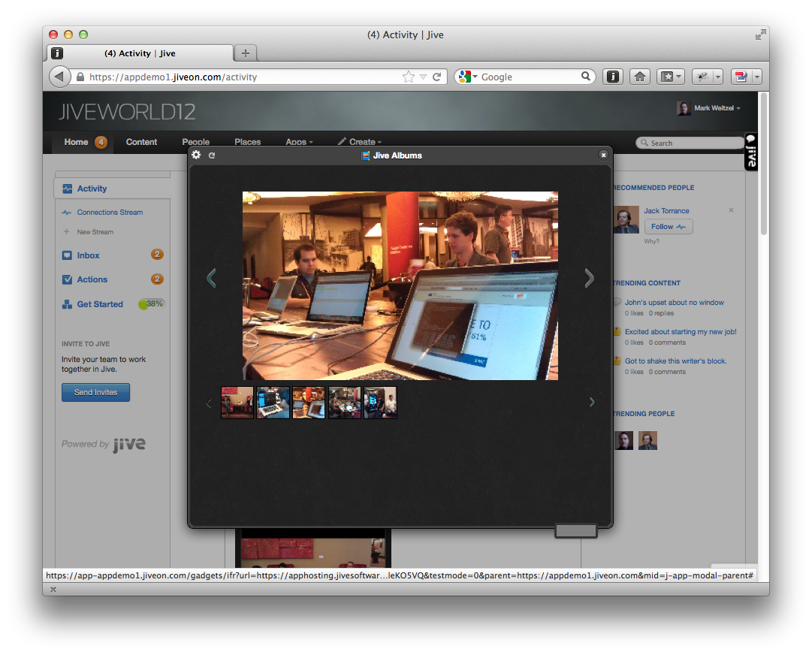
Task: Open the Places menu item
Action: 248,142
